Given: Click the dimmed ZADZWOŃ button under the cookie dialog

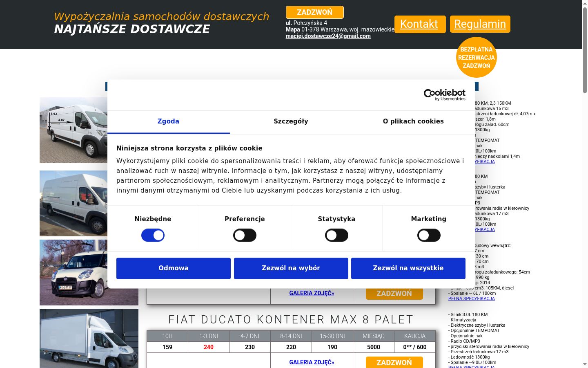Looking at the screenshot, I should pyautogui.click(x=394, y=294).
